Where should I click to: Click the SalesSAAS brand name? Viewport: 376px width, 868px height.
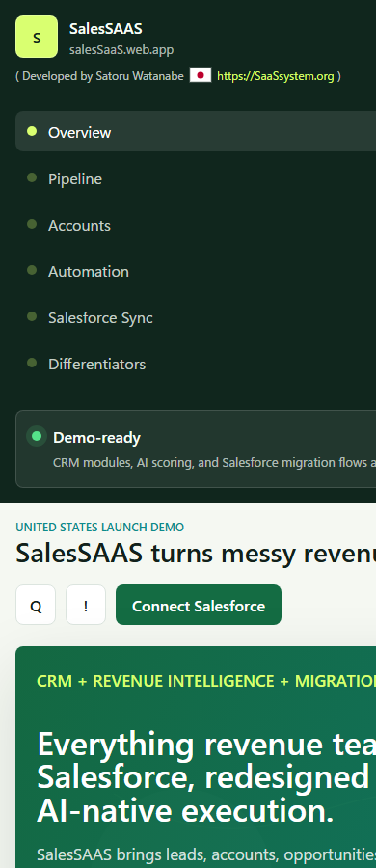[x=106, y=29]
